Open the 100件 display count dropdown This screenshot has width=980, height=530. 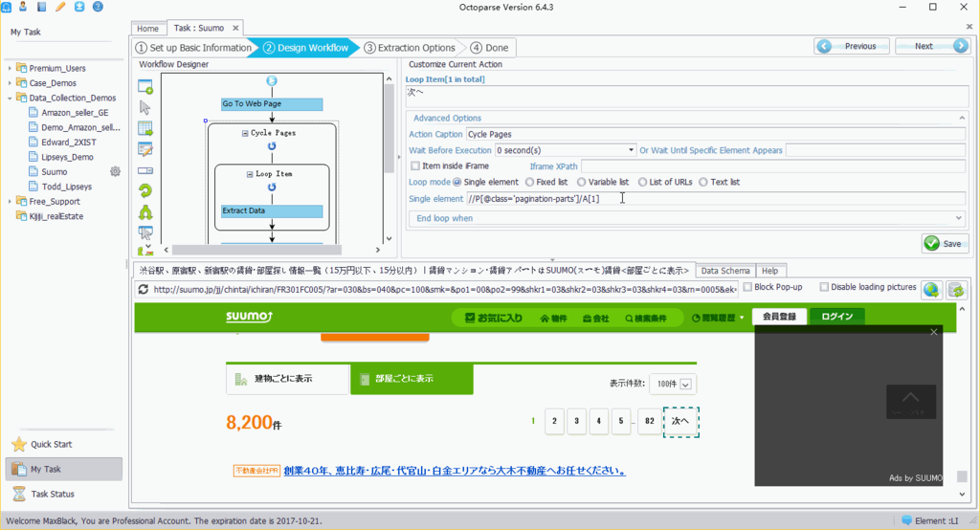(x=673, y=384)
